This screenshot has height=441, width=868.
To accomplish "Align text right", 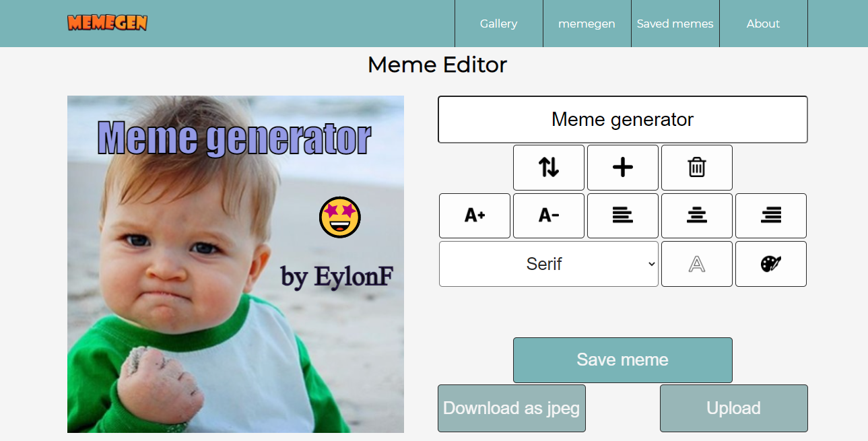I will coord(771,215).
